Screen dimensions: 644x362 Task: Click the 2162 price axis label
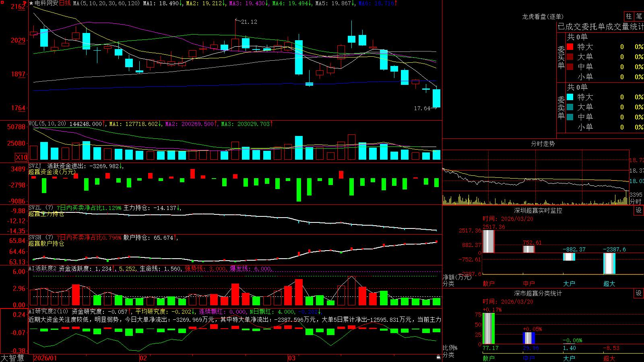pos(18,6)
